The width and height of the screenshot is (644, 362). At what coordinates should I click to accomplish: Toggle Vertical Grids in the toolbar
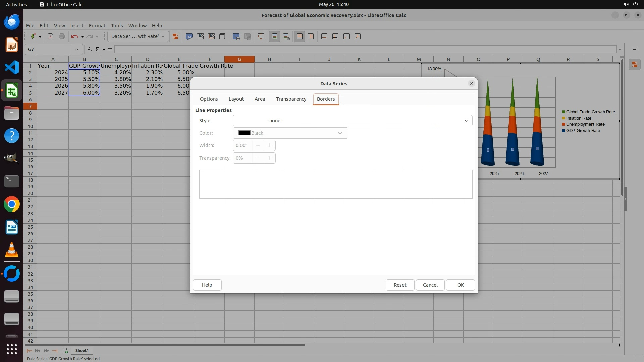click(x=311, y=36)
